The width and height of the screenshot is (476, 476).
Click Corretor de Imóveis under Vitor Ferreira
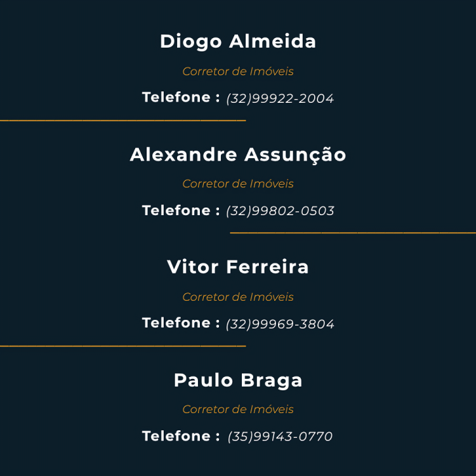pyautogui.click(x=238, y=297)
